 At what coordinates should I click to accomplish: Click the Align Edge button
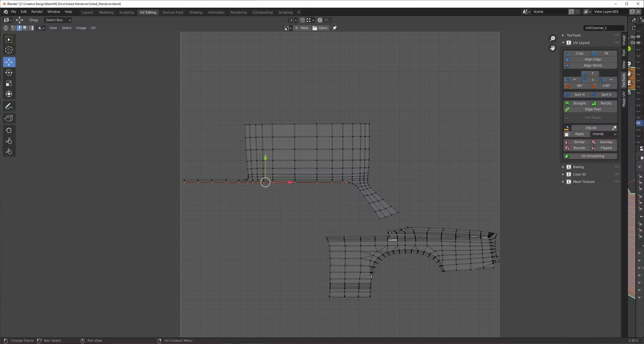coord(593,60)
